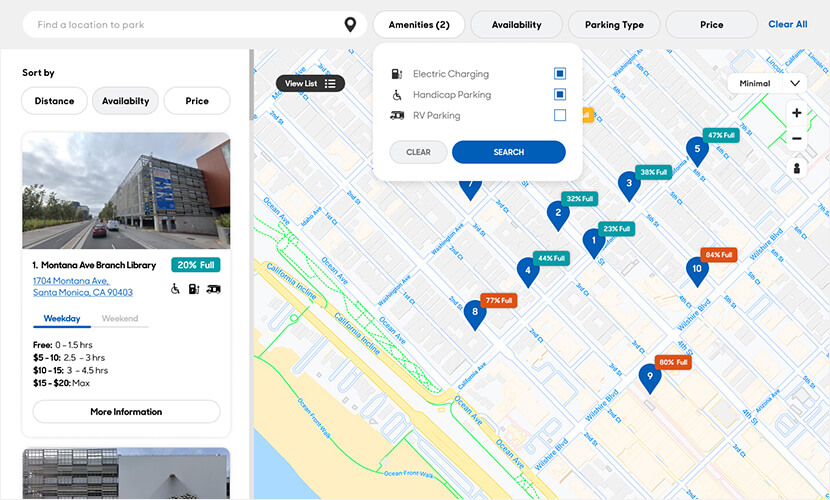830x500 pixels.
Task: Click the Montana Ave Library photo thumbnail
Action: (126, 191)
